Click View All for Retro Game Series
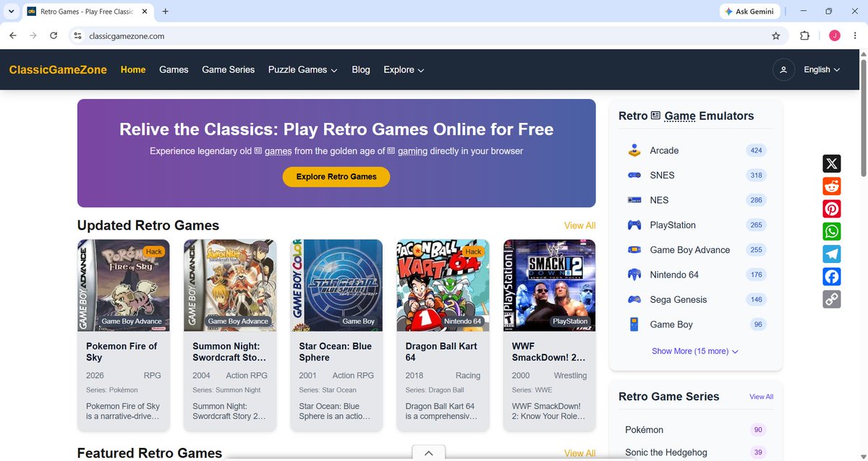Screen dimensions: 868x461 coord(761,397)
